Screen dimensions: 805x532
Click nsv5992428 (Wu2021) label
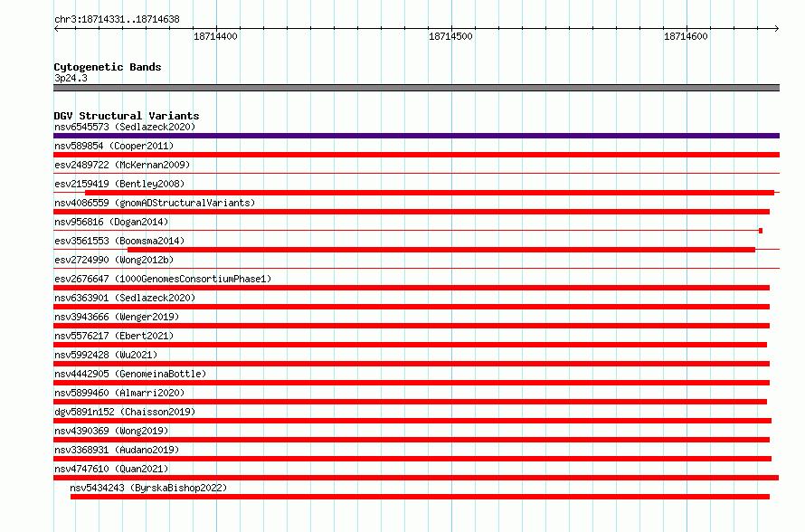tap(106, 355)
